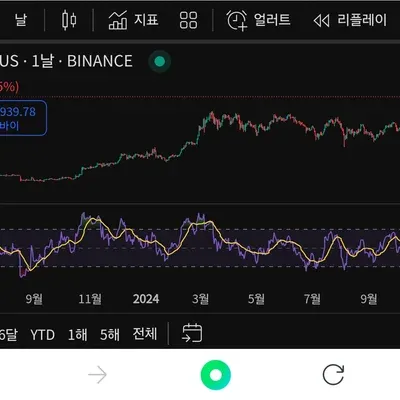This screenshot has height=400, width=400.
Task: Click the 2024 label on time axis
Action: point(146,299)
